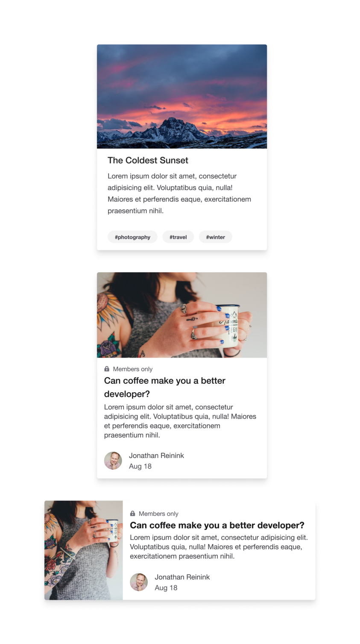Click Members only label in horizontal card
Image resolution: width=360 pixels, height=644 pixels.
pos(158,514)
